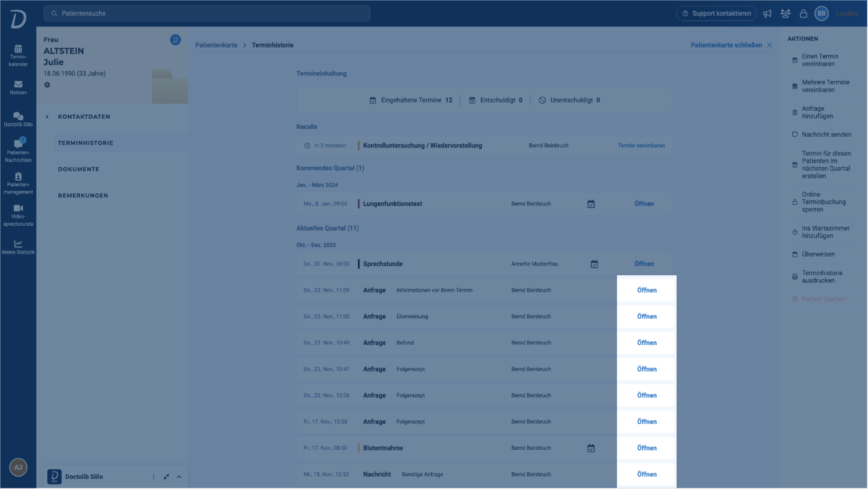Open the Befund Anfrage via Öffnen
The image size is (868, 489).
click(x=647, y=343)
